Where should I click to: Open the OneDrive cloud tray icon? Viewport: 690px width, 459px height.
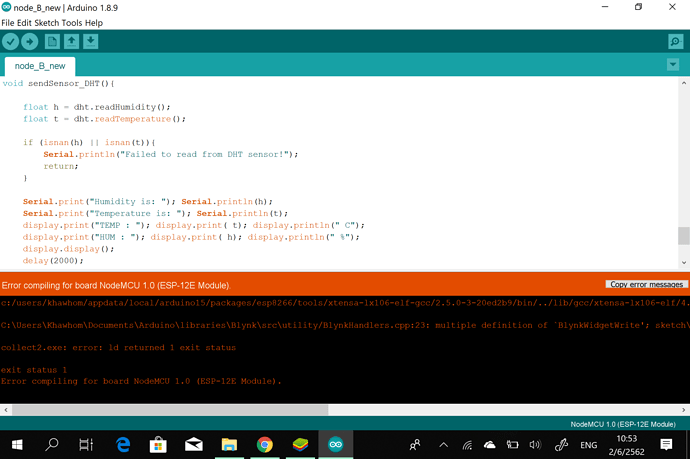489,445
